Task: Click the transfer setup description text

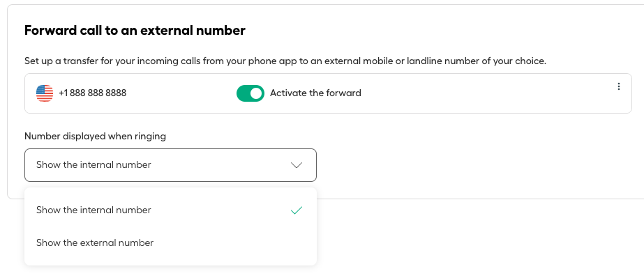Action: click(285, 61)
